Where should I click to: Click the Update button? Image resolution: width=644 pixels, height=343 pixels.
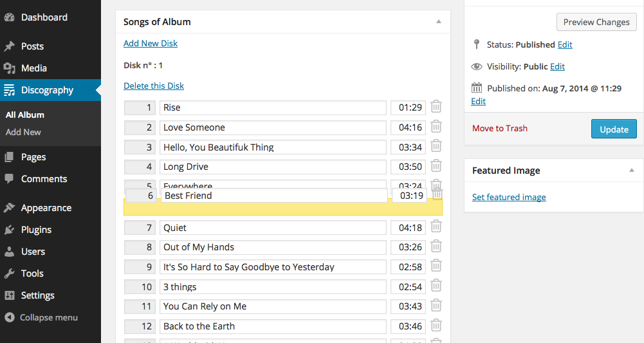pos(614,129)
